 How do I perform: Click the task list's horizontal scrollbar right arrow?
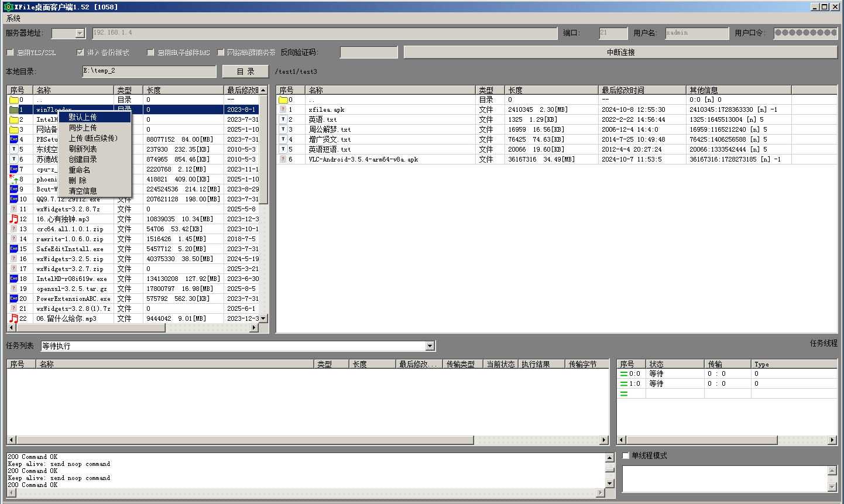(x=605, y=440)
